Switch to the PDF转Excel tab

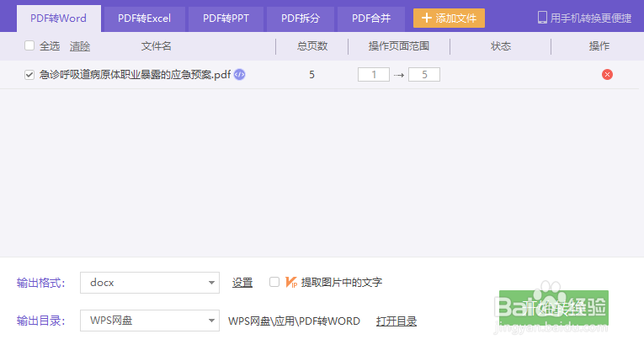pos(144,19)
